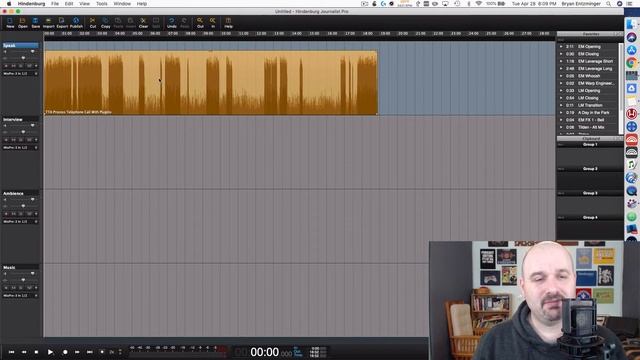Open the Help menu in the menu bar
The width and height of the screenshot is (640, 360).
click(142, 4)
